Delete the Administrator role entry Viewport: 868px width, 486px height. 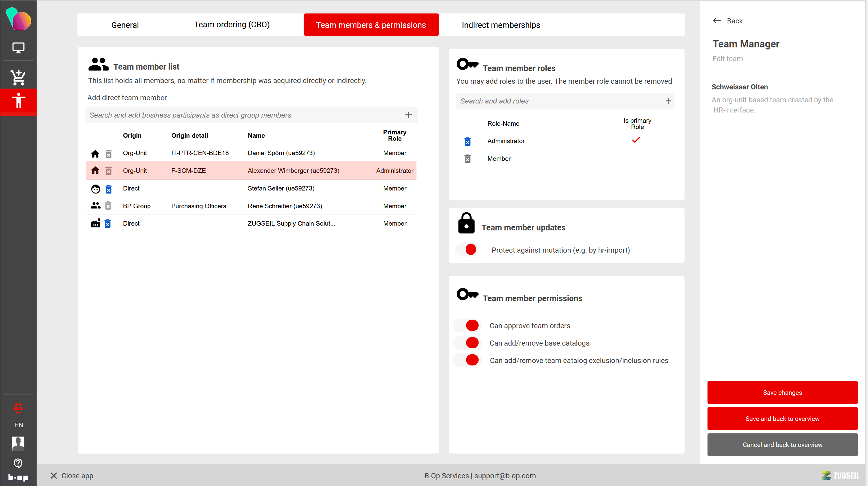click(467, 142)
